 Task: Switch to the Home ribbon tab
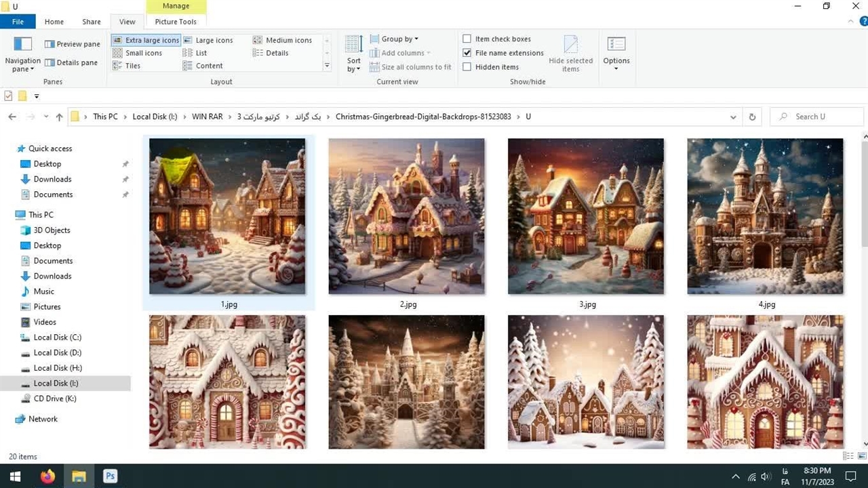[x=54, y=22]
